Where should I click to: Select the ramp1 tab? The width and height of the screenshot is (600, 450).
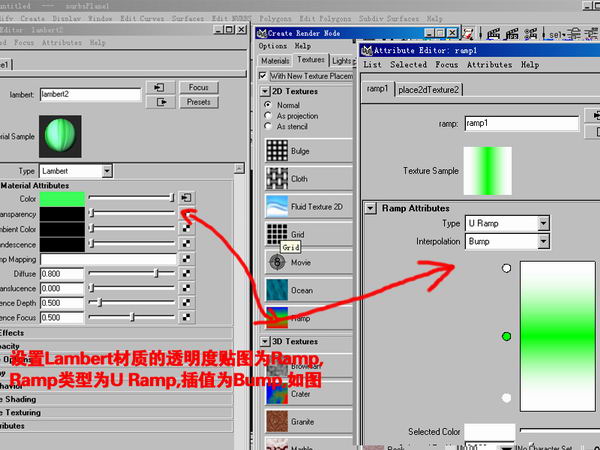(x=377, y=89)
